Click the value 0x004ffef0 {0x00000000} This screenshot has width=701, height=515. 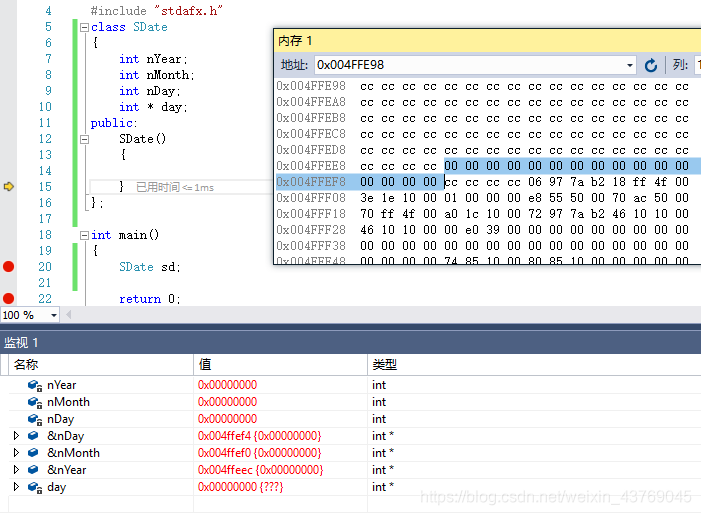click(x=259, y=453)
